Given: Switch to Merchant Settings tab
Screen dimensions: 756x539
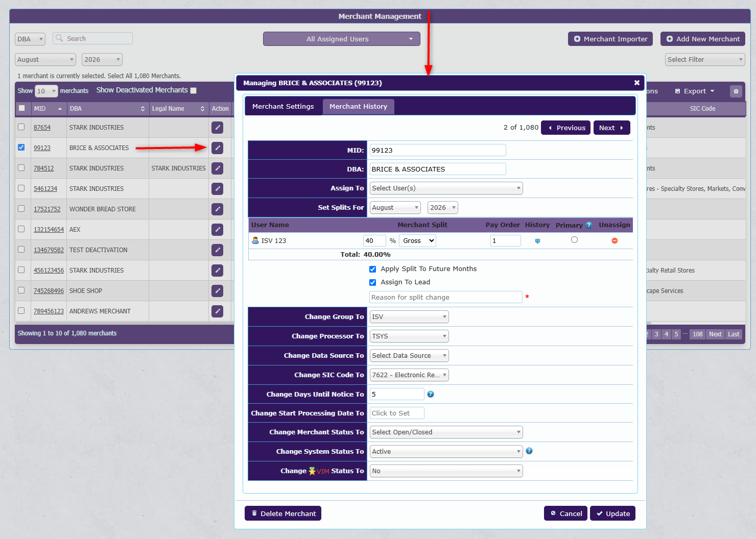Looking at the screenshot, I should [283, 107].
